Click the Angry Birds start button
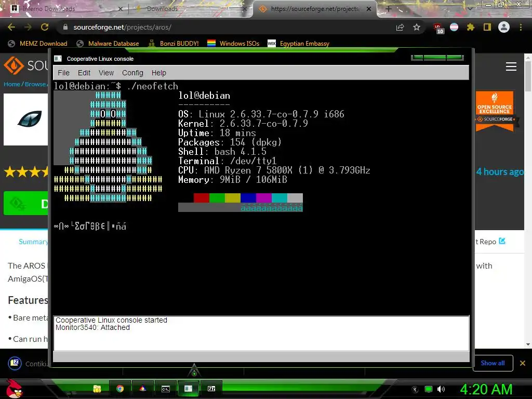 [14, 388]
